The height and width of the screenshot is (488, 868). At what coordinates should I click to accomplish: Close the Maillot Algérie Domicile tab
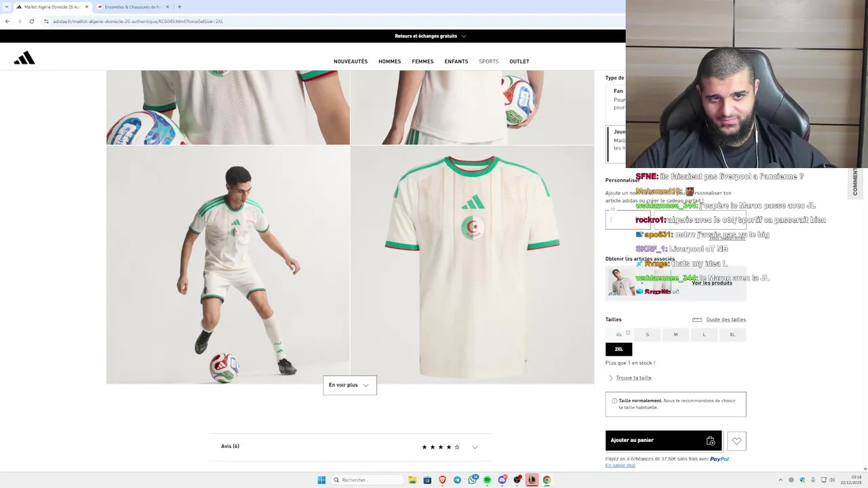pos(86,7)
